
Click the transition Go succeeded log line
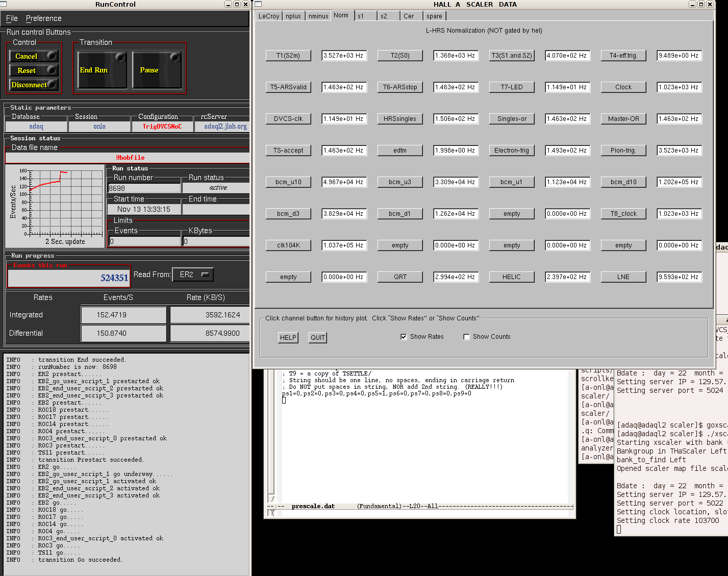click(80, 560)
